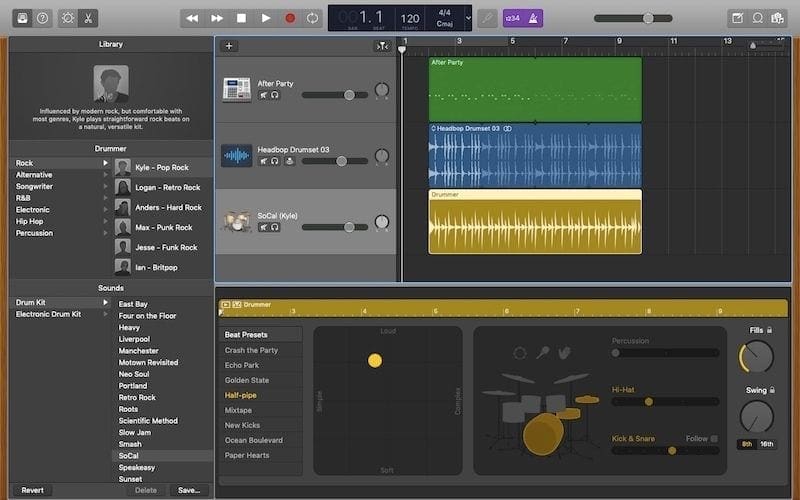Adjust the SoCal (Kyle) pan knob
800x500 pixels.
pyautogui.click(x=382, y=222)
